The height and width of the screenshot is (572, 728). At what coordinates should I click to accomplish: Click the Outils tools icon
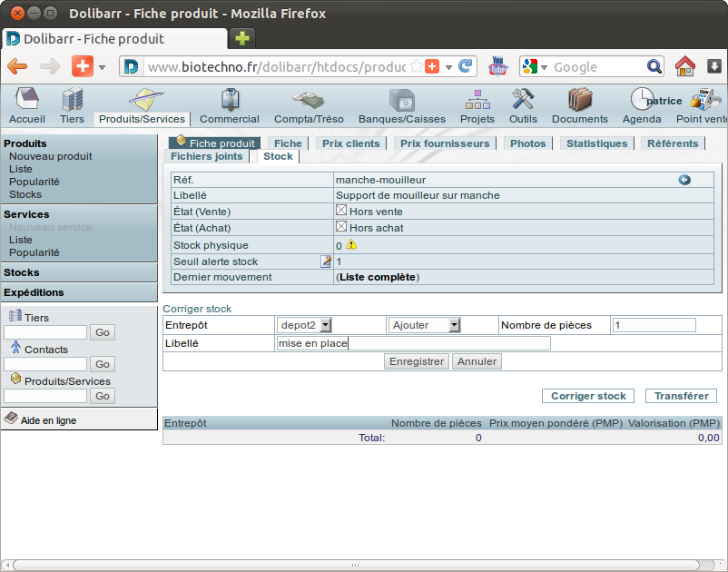click(x=523, y=99)
